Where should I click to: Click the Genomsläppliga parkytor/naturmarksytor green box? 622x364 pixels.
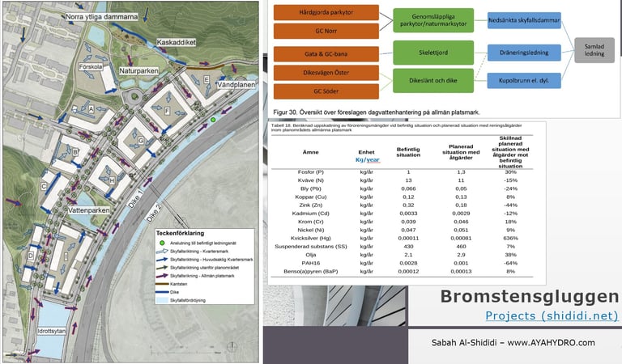pos(433,20)
